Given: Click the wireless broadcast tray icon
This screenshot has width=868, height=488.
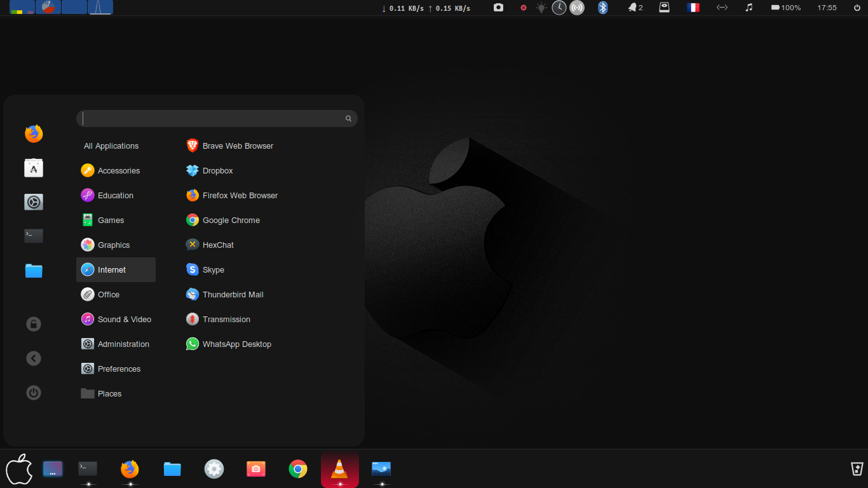Looking at the screenshot, I should 577,8.
